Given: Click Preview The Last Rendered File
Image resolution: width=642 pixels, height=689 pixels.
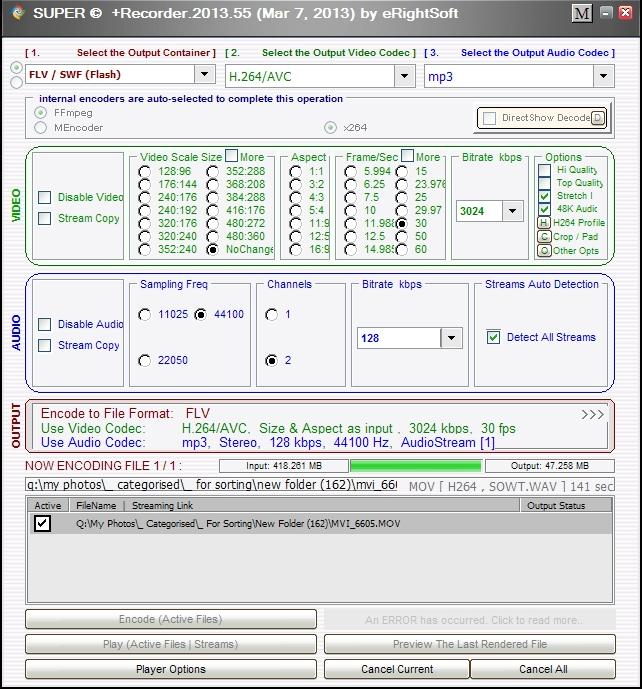Looking at the screenshot, I should [470, 644].
